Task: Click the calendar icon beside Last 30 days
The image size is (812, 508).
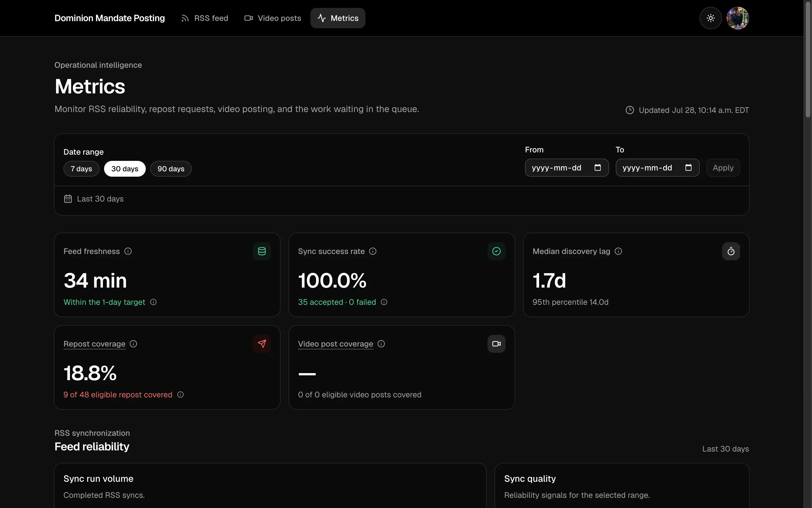Action: tap(68, 199)
